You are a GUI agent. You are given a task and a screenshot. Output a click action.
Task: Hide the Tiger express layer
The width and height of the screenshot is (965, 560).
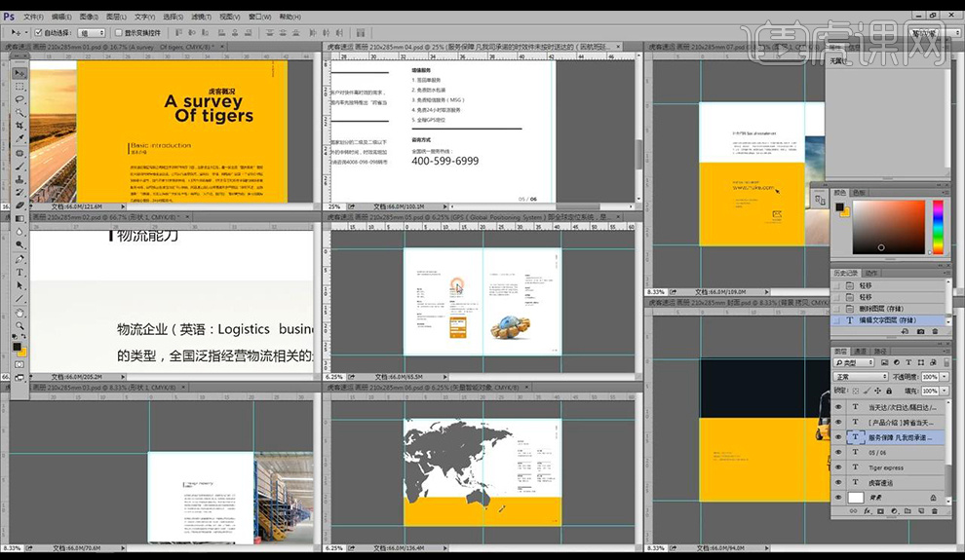[x=838, y=467]
